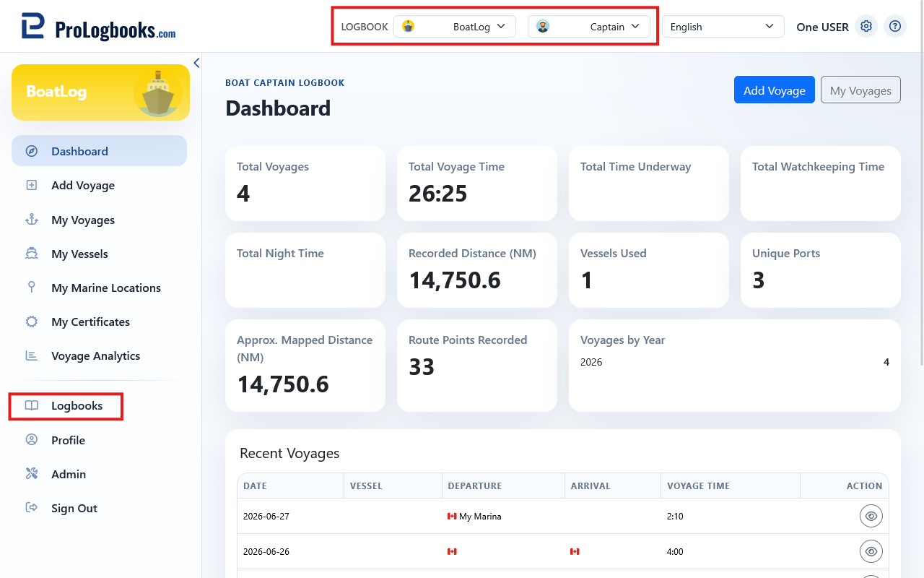The image size is (924, 578).
Task: Click the blue Add Voyage button
Action: tap(775, 90)
